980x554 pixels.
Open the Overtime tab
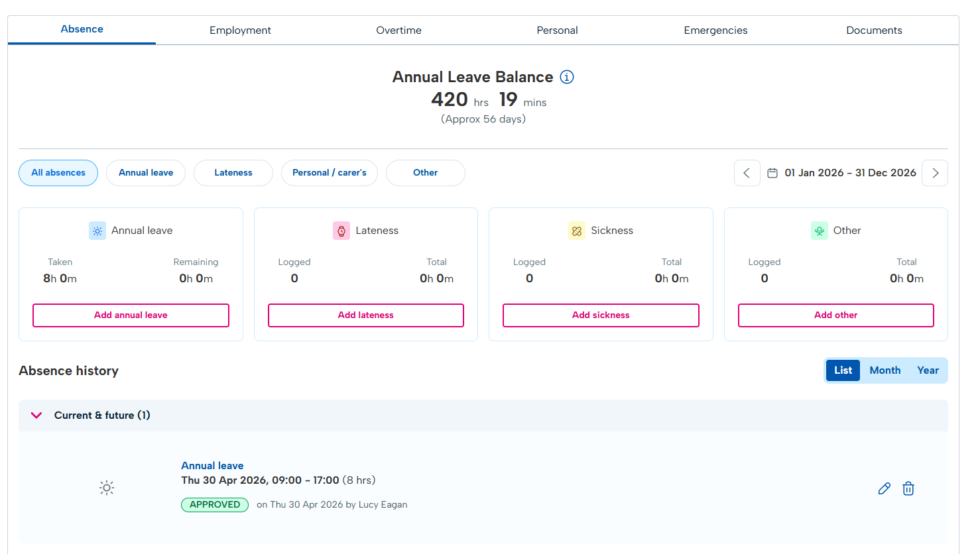pos(398,30)
